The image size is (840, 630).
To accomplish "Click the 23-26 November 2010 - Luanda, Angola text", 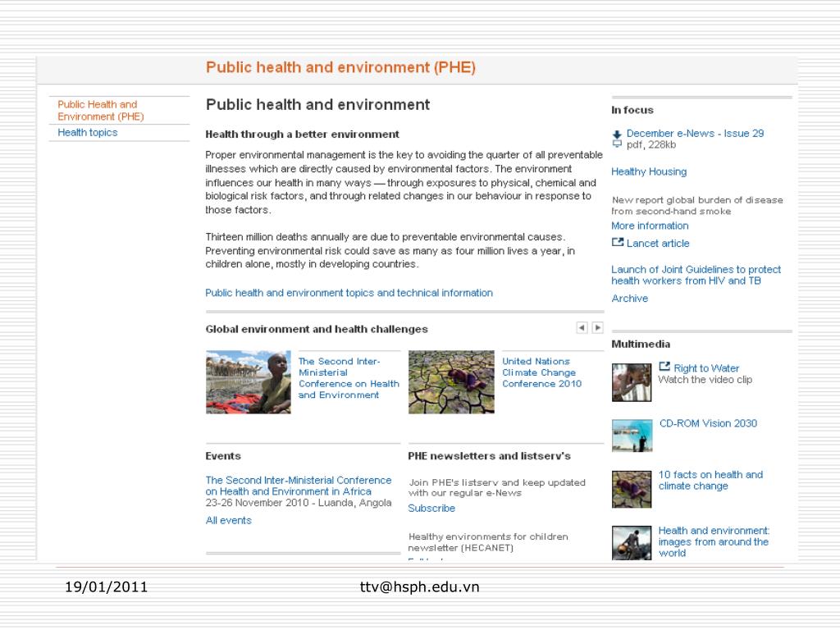I will [299, 503].
